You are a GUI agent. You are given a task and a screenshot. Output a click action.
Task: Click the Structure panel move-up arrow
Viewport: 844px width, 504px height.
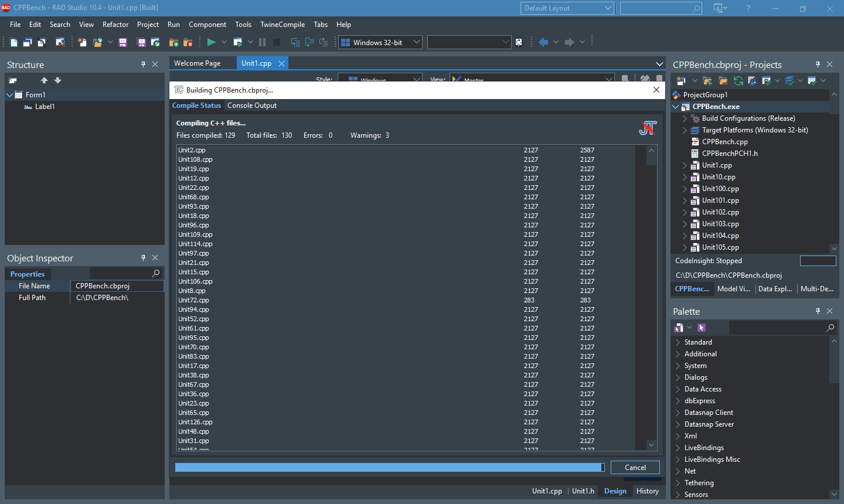(44, 80)
